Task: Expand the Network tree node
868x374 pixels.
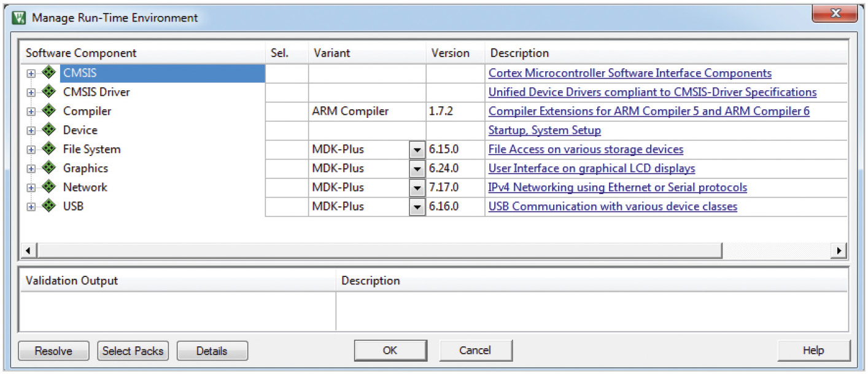Action: 31,188
